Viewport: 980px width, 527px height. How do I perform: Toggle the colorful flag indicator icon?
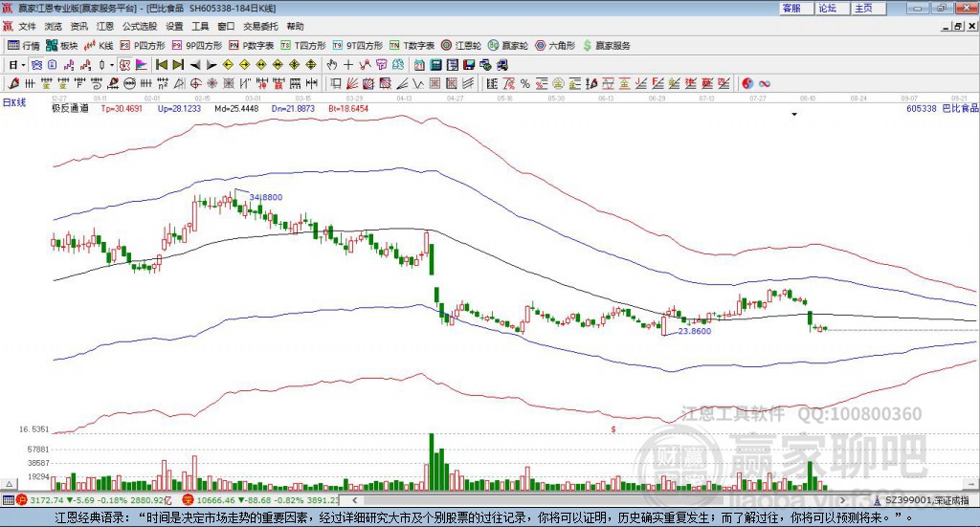click(x=142, y=65)
